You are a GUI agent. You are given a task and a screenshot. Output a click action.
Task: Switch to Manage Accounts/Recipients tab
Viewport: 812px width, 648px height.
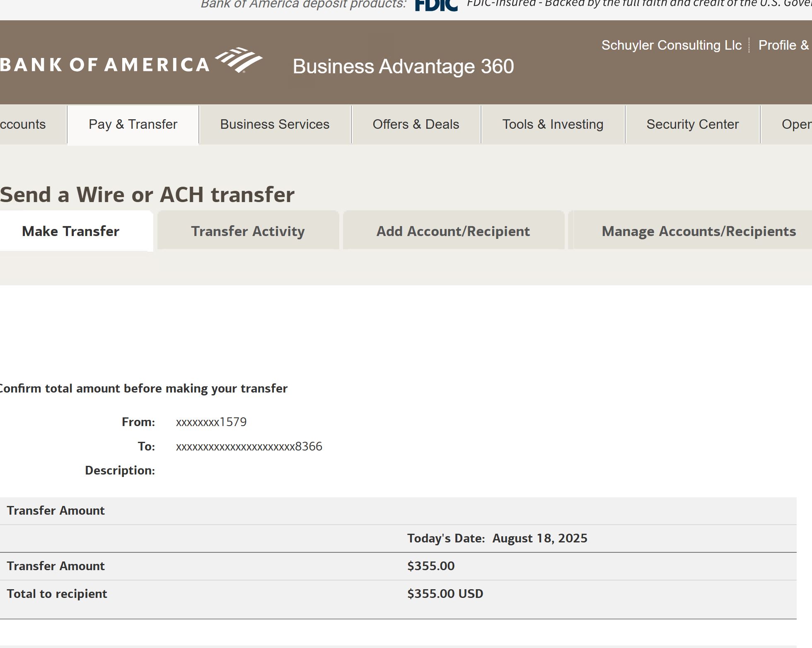tap(698, 231)
